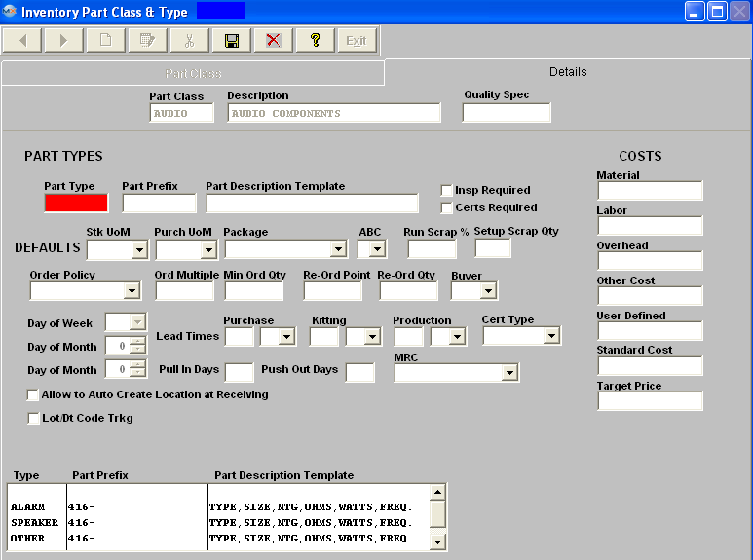
Task: Click the scissors cut icon
Action: click(x=190, y=40)
